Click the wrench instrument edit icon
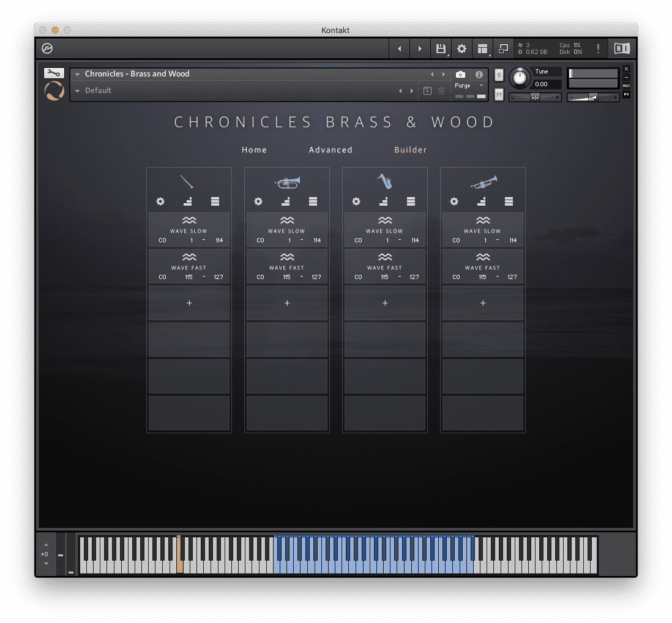Image resolution: width=672 pixels, height=623 pixels. click(54, 73)
